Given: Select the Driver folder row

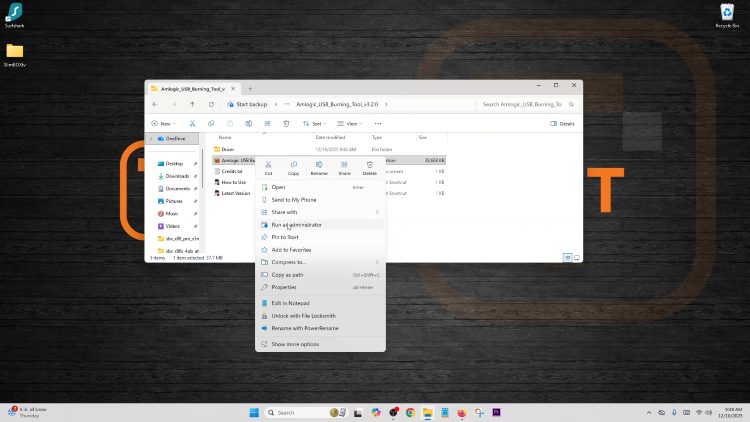Looking at the screenshot, I should point(329,149).
